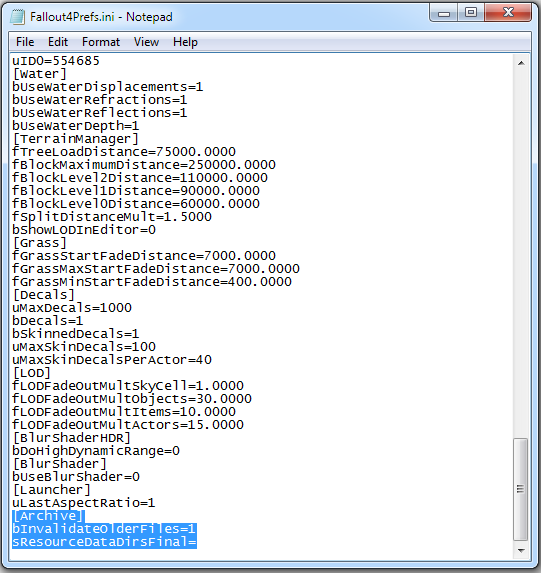Image resolution: width=541 pixels, height=573 pixels.
Task: Click the bUseBlurShader=0 line
Action: [76, 477]
